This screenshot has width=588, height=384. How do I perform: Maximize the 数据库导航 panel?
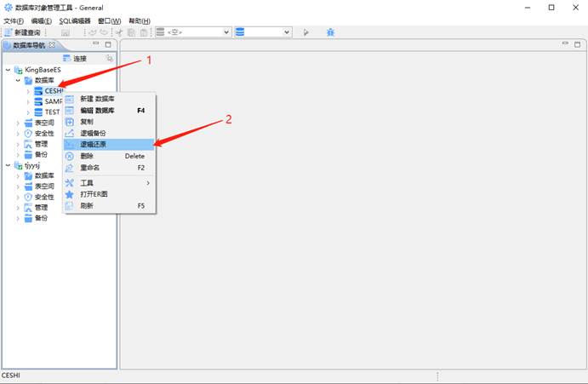tap(108, 44)
